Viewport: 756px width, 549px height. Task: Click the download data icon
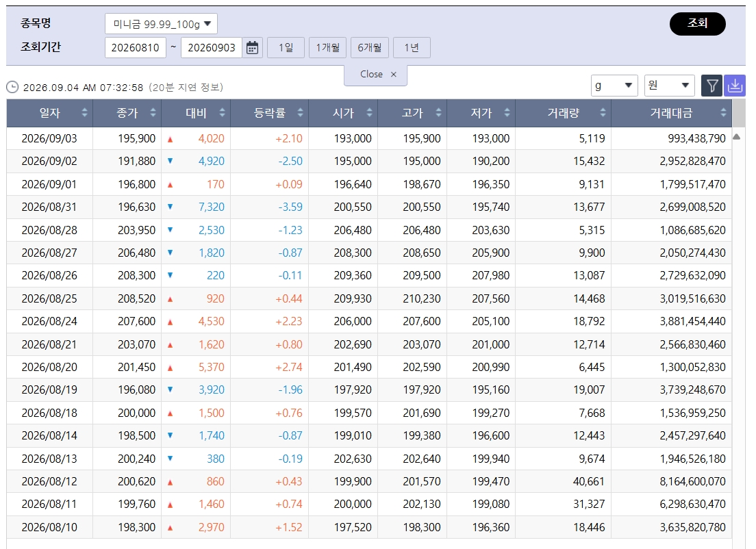735,86
